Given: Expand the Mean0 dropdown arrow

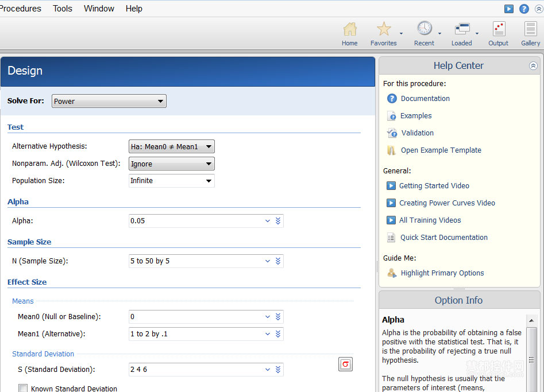Looking at the screenshot, I should tap(268, 316).
